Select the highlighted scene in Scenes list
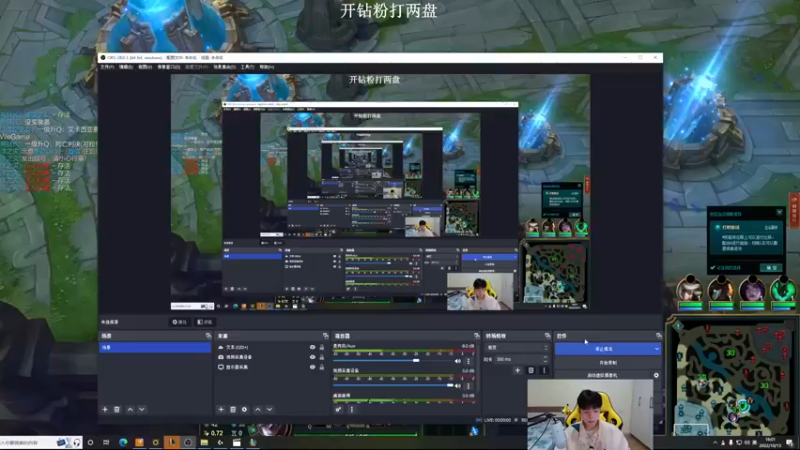The width and height of the screenshot is (800, 450). [155, 347]
